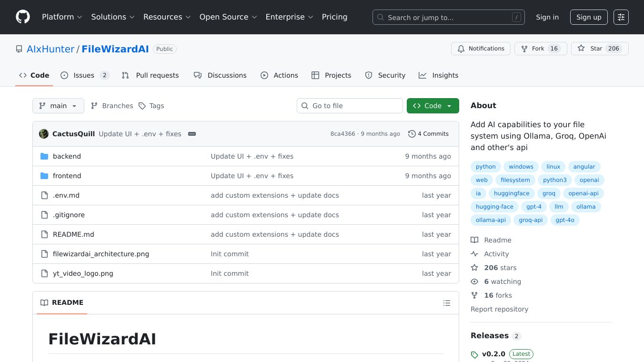Click the accessibility settings icon button
The width and height of the screenshot is (644, 362).
pyautogui.click(x=621, y=17)
